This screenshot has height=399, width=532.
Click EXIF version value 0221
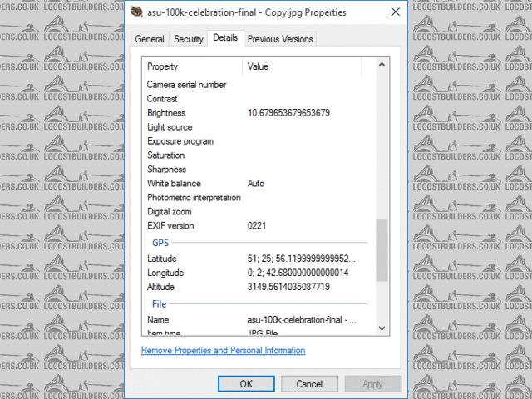[x=257, y=226]
